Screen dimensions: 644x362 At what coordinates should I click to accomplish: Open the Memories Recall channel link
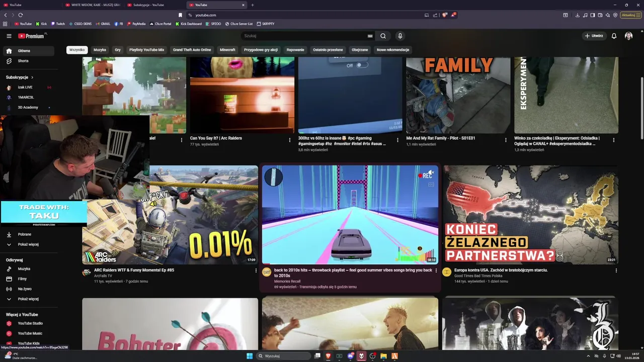[287, 282]
